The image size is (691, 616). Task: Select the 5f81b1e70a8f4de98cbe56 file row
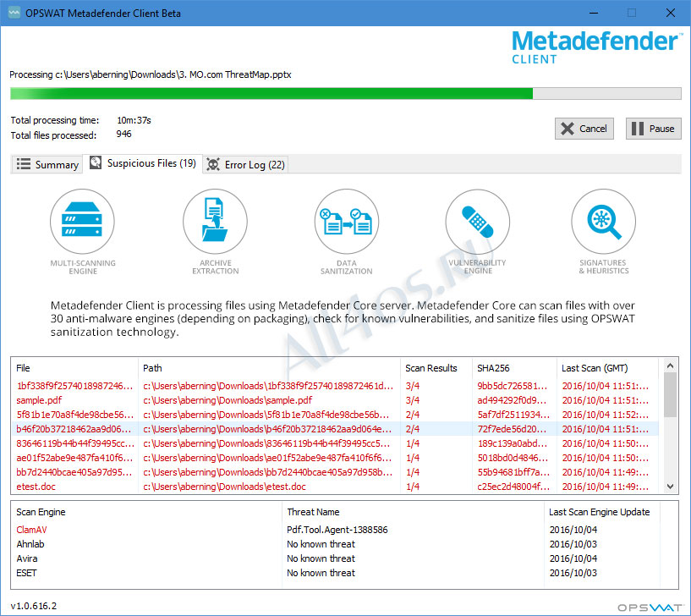click(335, 415)
